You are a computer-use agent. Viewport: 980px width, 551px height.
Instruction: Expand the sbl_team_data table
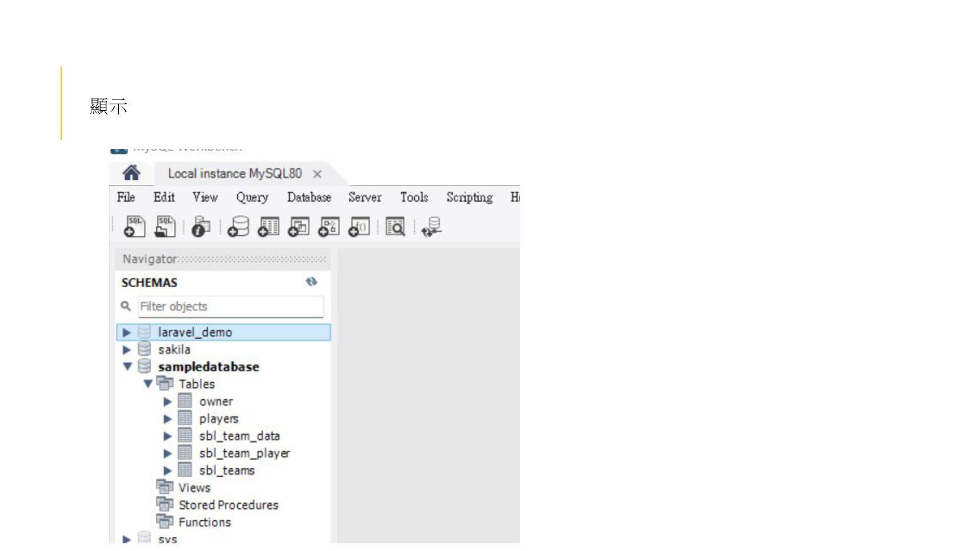pyautogui.click(x=167, y=437)
